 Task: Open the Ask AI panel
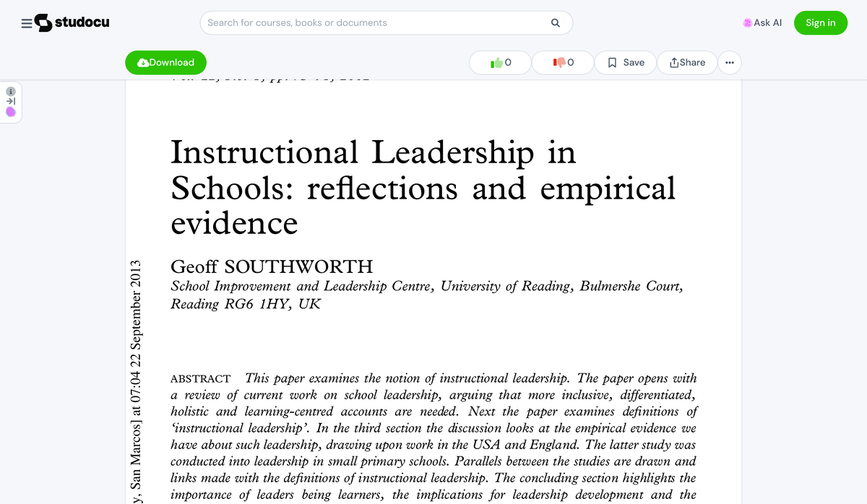(x=762, y=22)
